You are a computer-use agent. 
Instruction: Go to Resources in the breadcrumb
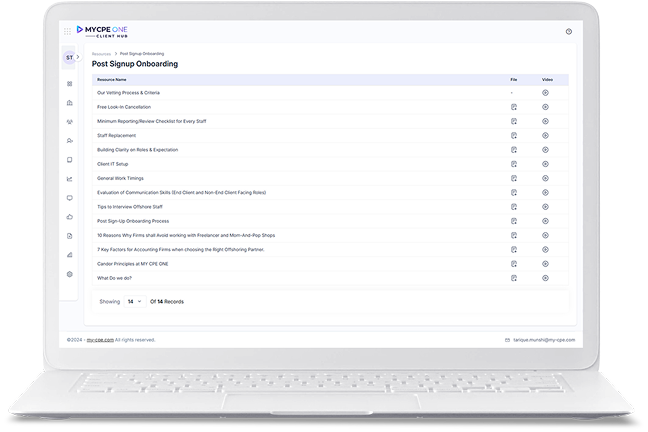click(x=101, y=54)
